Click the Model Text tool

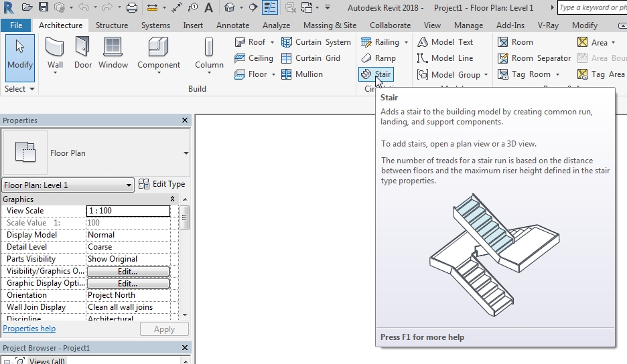click(x=445, y=42)
